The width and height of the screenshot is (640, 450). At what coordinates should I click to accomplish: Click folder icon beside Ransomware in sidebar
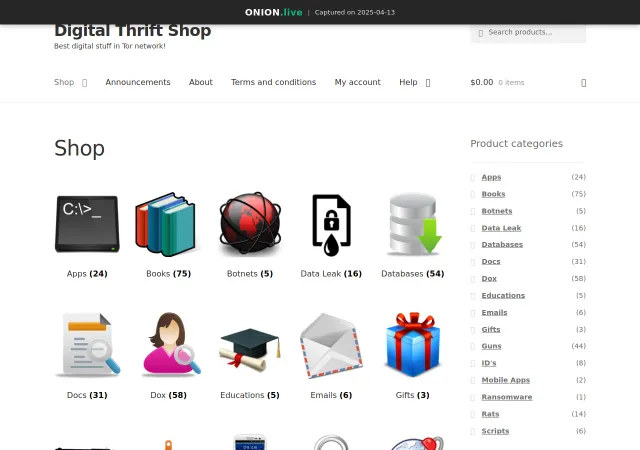473,397
